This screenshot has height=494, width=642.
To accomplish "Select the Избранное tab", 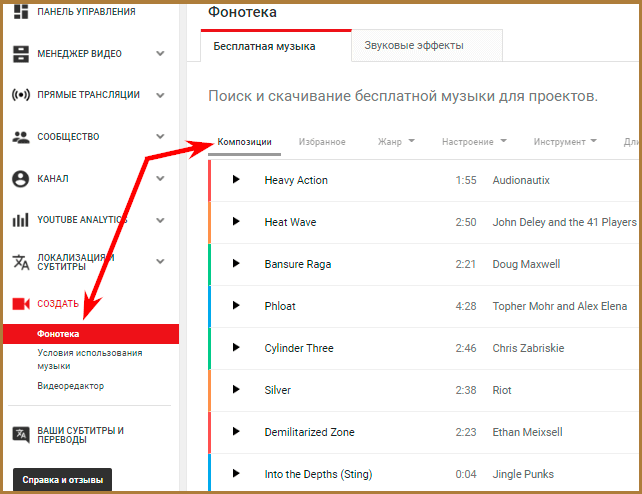I will coord(322,142).
